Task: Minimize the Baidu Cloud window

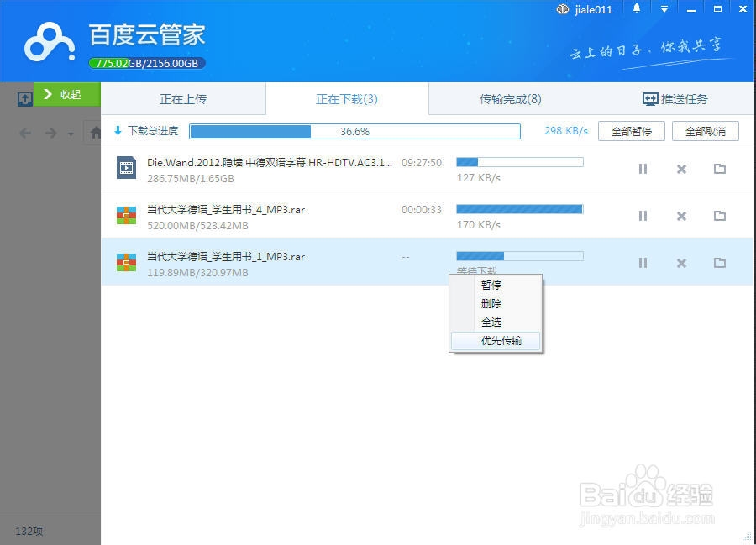Action: [x=691, y=9]
